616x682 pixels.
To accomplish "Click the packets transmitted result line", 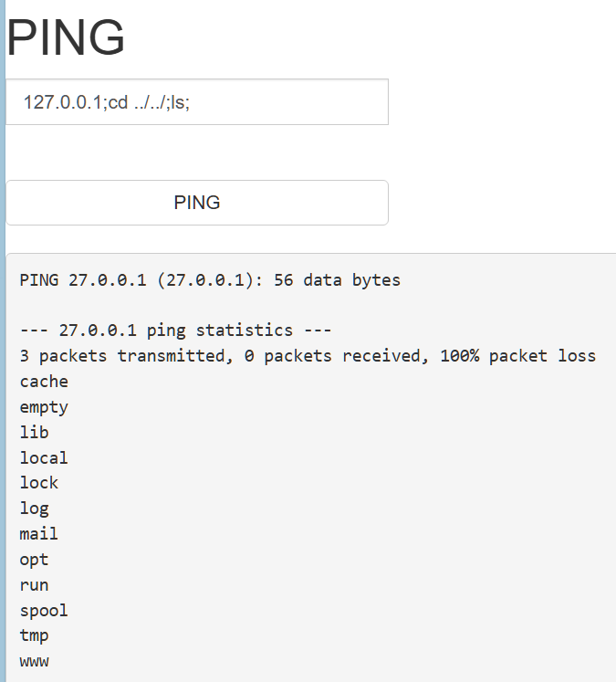I will tap(308, 356).
